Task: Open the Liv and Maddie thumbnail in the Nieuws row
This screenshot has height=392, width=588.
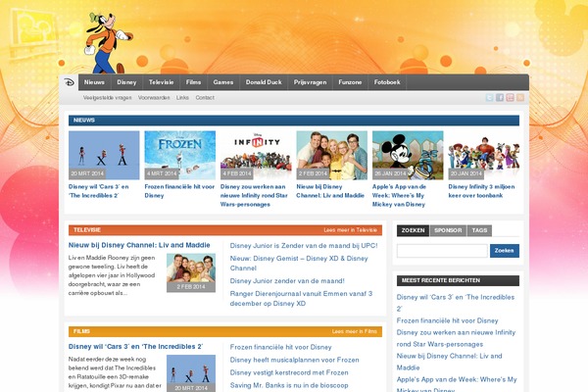Action: 332,155
